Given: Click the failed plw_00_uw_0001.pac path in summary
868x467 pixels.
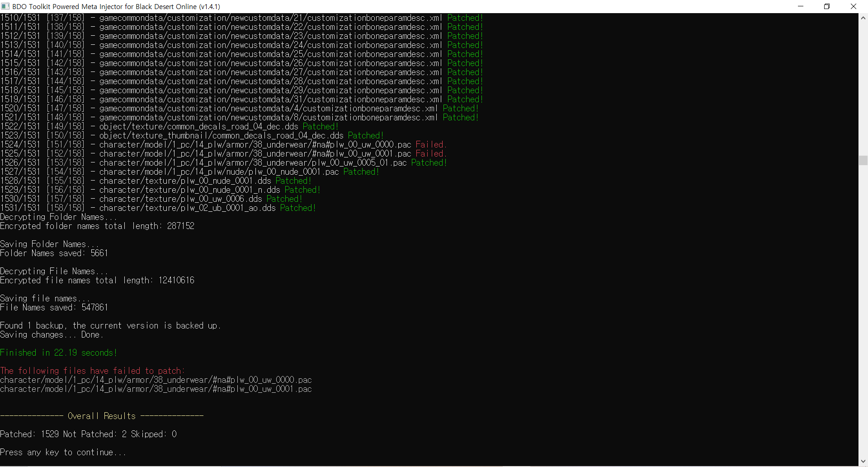Looking at the screenshot, I should coord(156,389).
